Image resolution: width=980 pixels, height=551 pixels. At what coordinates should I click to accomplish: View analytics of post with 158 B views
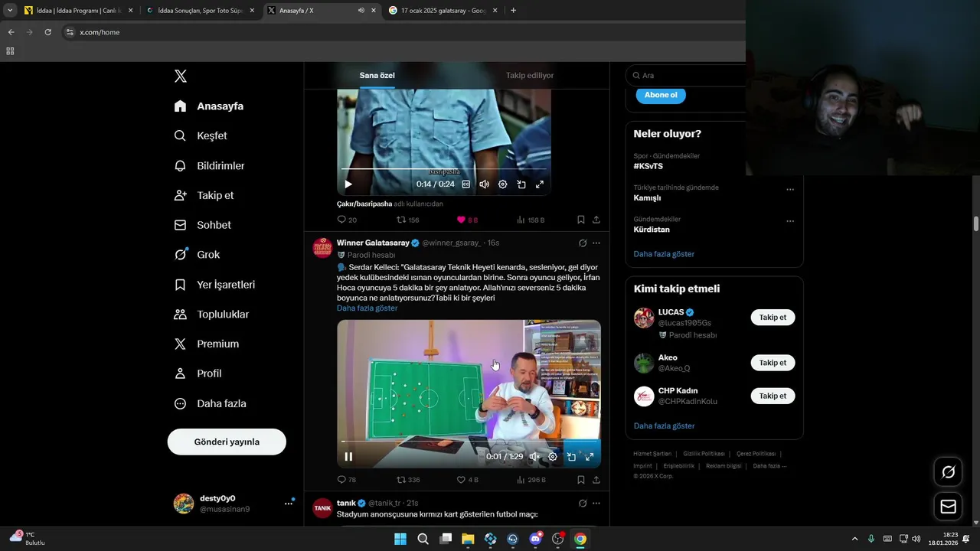531,220
